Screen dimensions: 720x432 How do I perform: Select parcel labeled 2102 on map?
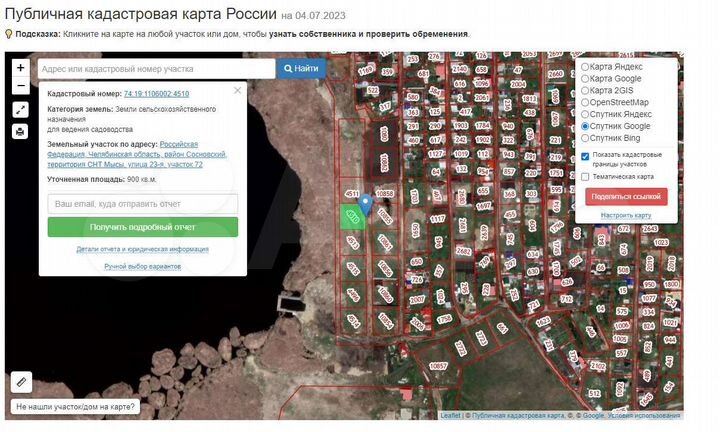597,366
